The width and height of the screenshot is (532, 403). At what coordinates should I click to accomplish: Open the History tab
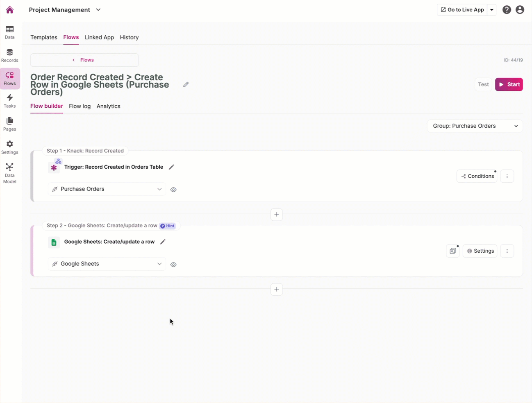(x=129, y=37)
